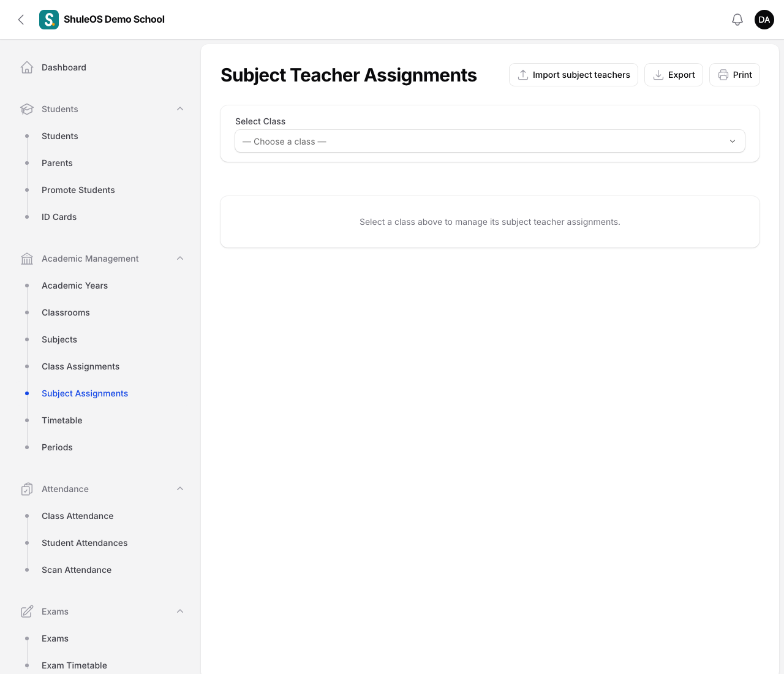Open ID Cards page
The height and width of the screenshot is (674, 784).
[x=59, y=217]
